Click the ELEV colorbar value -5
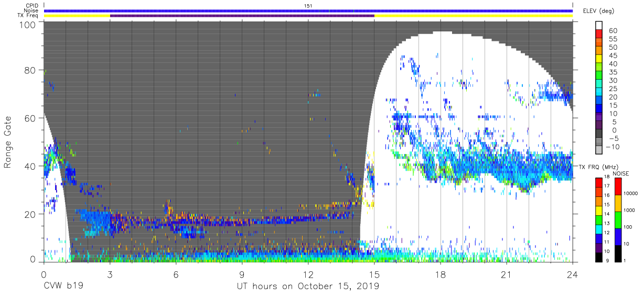The width and height of the screenshot is (644, 297). click(x=613, y=138)
